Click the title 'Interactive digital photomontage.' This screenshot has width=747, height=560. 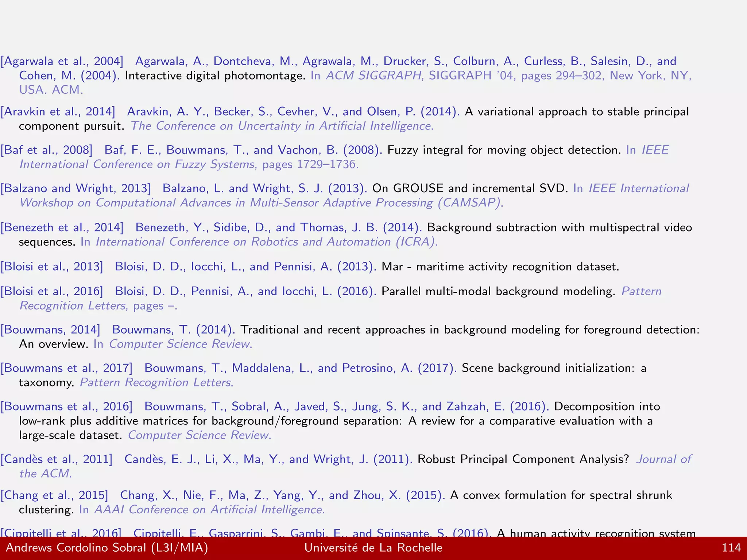pyautogui.click(x=215, y=76)
